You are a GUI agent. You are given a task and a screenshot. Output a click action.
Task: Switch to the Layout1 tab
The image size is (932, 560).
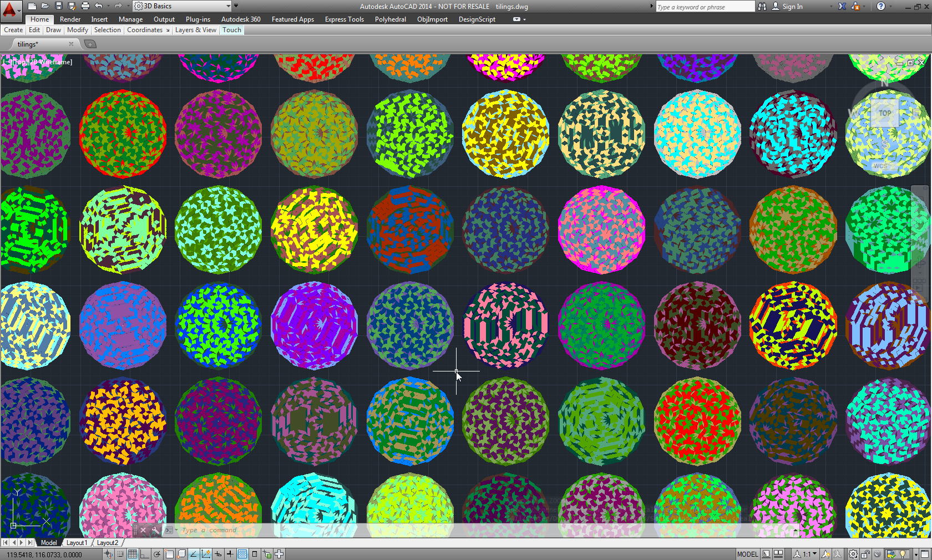(x=77, y=543)
